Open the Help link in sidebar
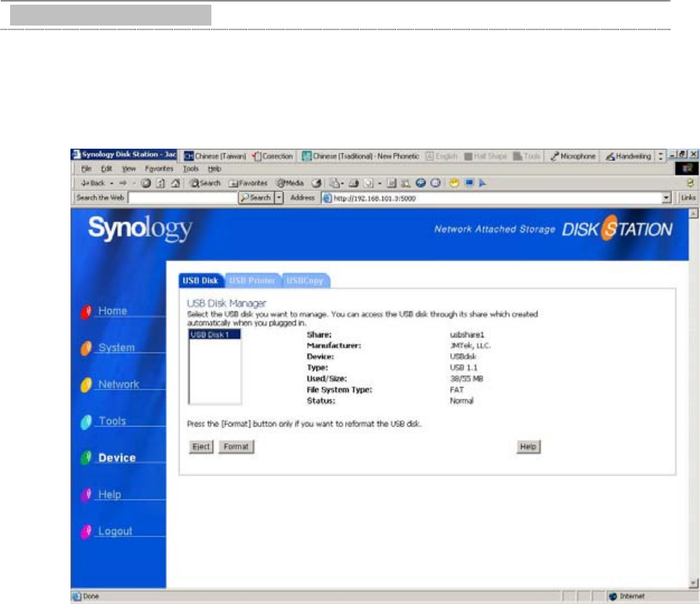This screenshot has height=604, width=700. 110,495
